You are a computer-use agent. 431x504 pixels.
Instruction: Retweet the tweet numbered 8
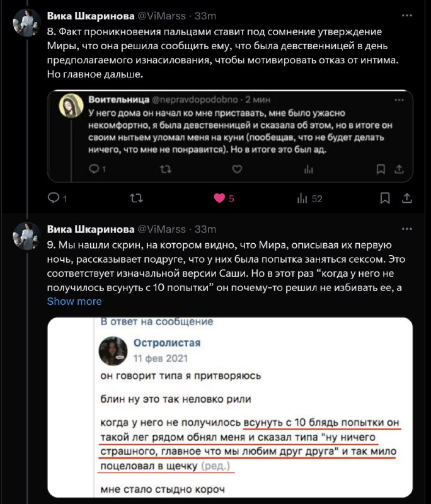pos(136,198)
